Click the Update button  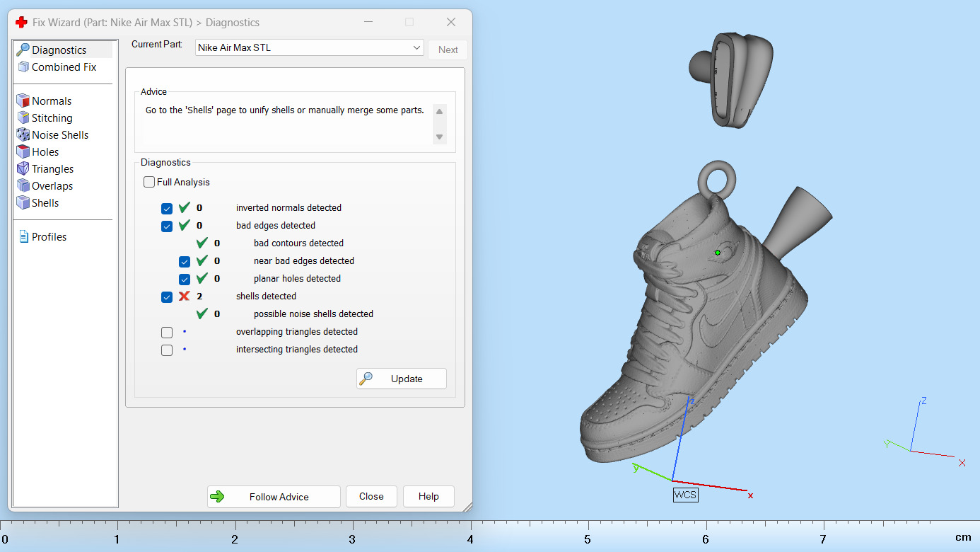pyautogui.click(x=402, y=379)
